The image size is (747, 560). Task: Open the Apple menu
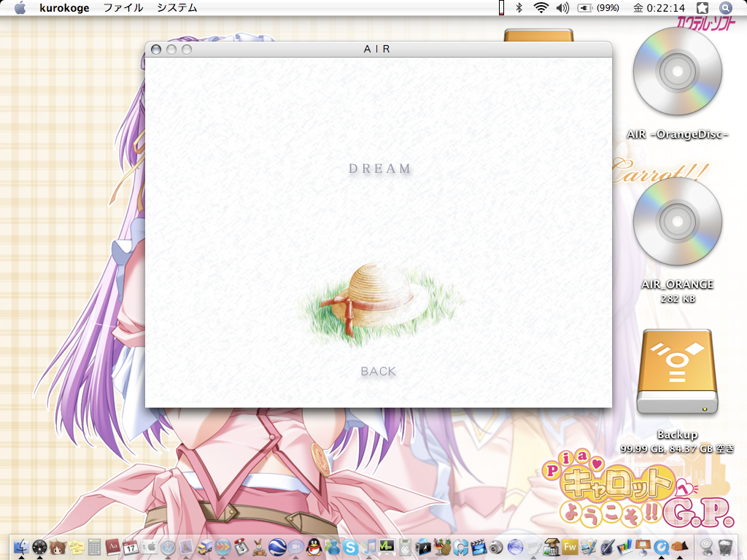20,7
